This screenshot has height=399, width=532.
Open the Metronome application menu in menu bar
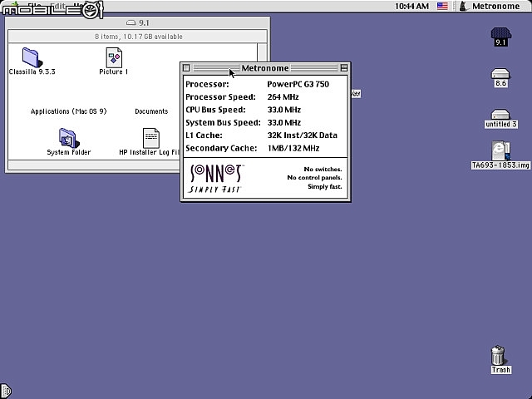point(490,6)
